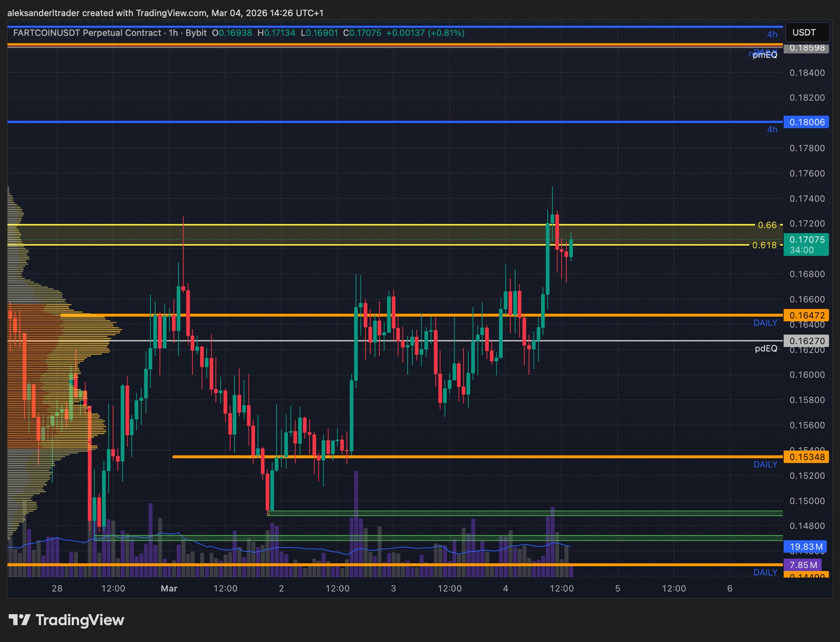840x642 pixels.
Task: Click the gray 0.16270 price label
Action: tap(806, 340)
